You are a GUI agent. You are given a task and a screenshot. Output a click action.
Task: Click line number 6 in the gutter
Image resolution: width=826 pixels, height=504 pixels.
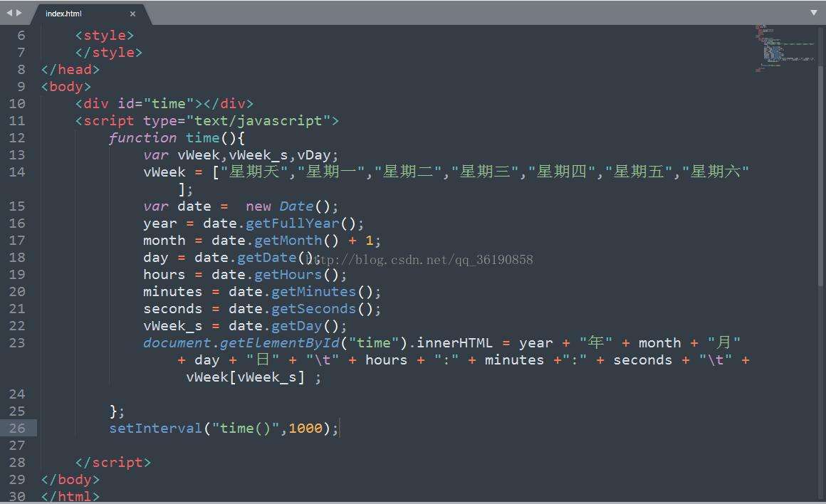pyautogui.click(x=21, y=36)
